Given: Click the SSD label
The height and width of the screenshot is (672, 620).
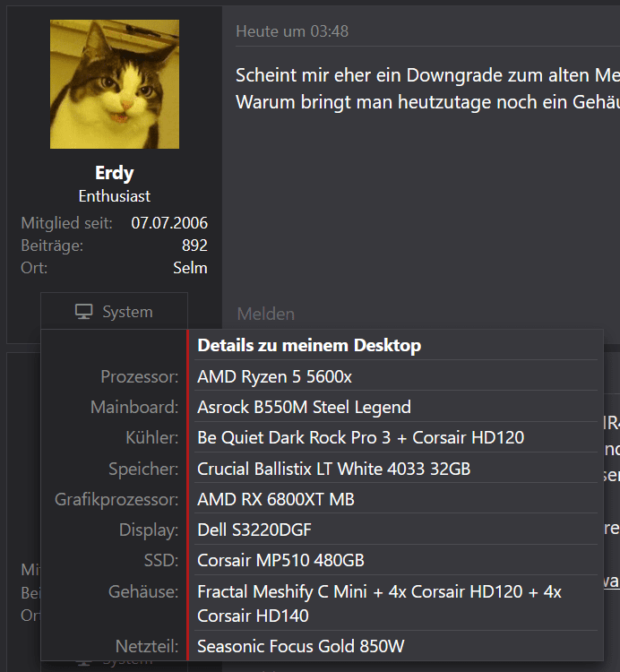Looking at the screenshot, I should click(x=161, y=560).
